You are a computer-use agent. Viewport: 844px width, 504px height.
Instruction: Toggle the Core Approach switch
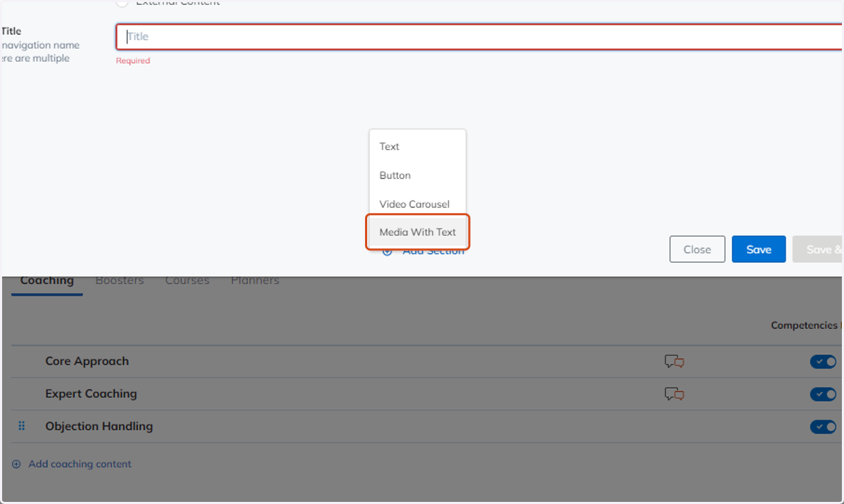tap(823, 361)
